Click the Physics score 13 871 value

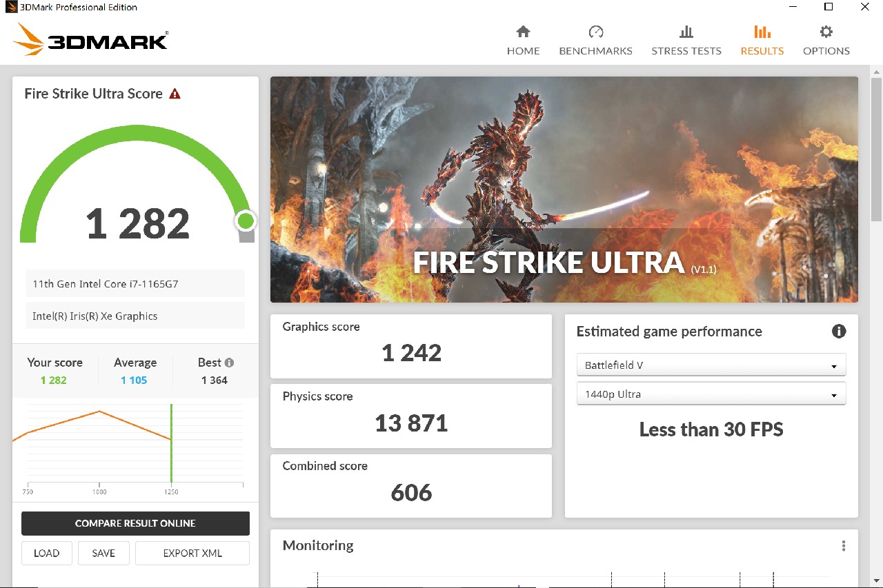[411, 423]
